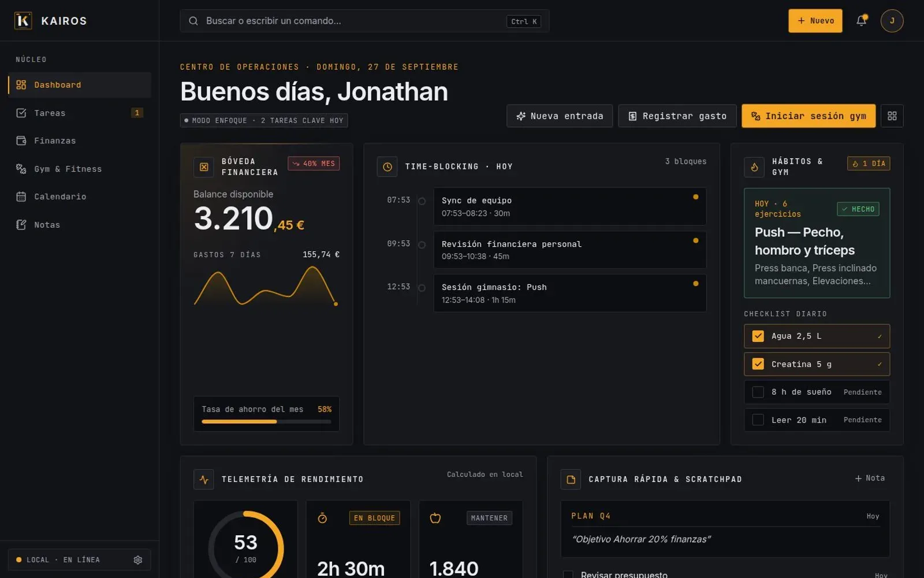
Task: Click the Hábitos & Gym flame icon
Action: pos(754,167)
